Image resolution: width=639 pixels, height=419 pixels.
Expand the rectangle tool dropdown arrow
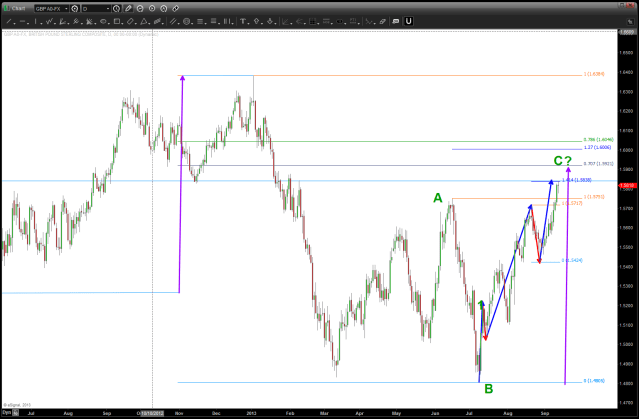pyautogui.click(x=123, y=23)
